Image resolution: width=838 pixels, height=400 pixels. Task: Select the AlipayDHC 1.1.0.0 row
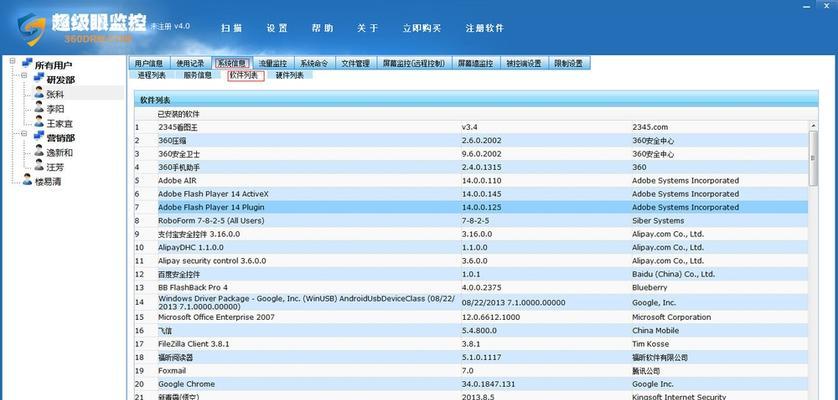(x=471, y=248)
